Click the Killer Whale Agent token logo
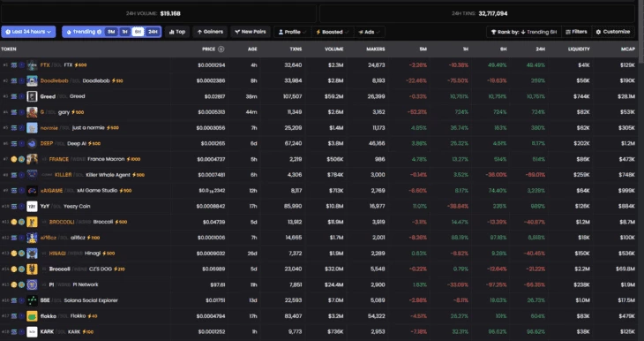Image resolution: width=644 pixels, height=341 pixels. click(32, 175)
